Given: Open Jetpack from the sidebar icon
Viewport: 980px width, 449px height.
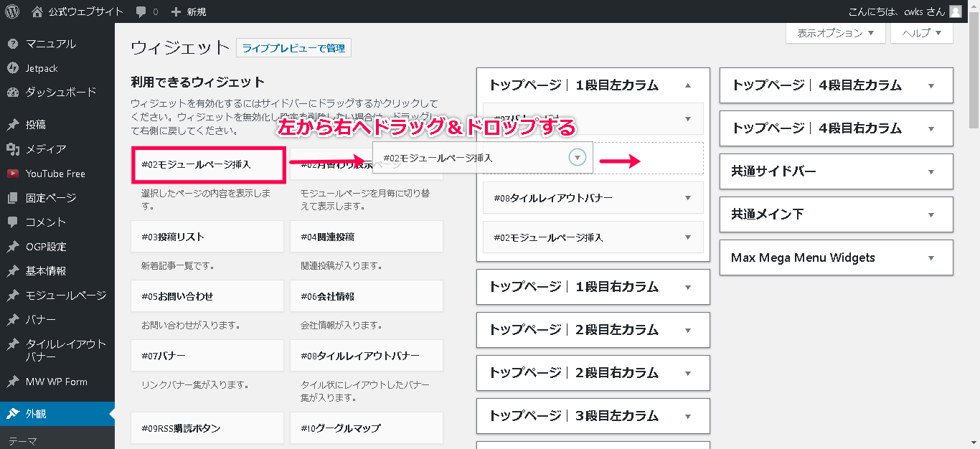Looking at the screenshot, I should pyautogui.click(x=12, y=68).
